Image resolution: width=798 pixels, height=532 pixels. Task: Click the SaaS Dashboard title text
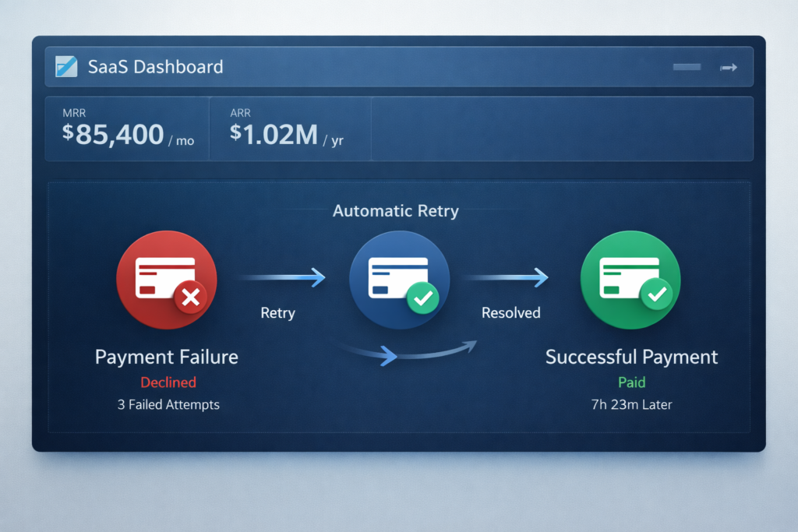pos(155,67)
